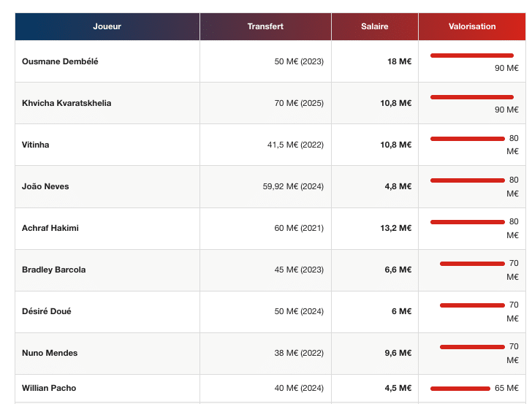Select Désiré Doué player name
The width and height of the screenshot is (532, 404).
click(47, 311)
